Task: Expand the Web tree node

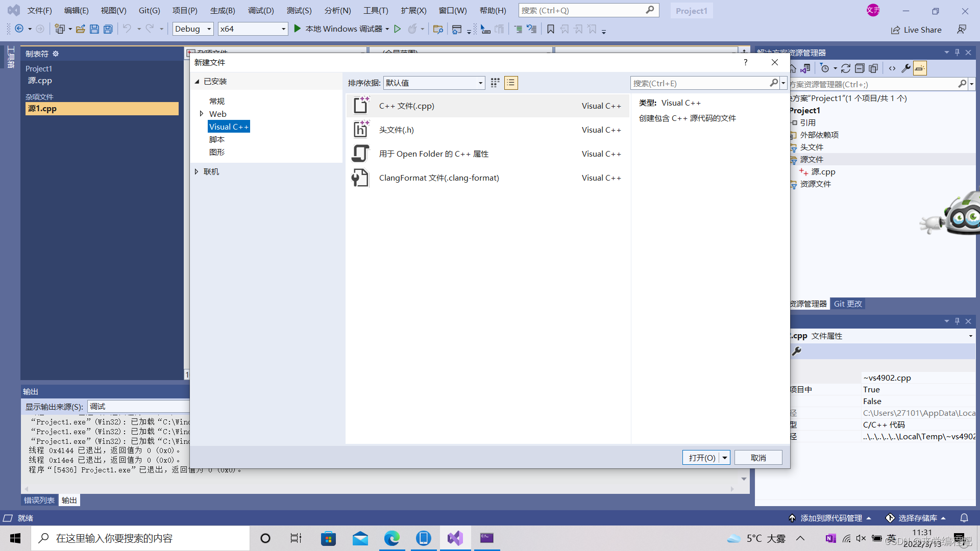Action: 202,114
